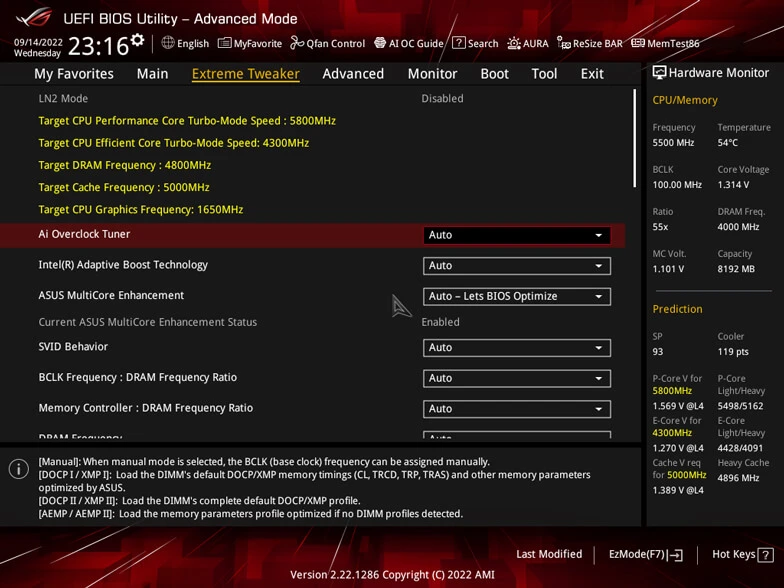Click the date and time settings gear icon
This screenshot has width=784, height=588.
pos(137,41)
